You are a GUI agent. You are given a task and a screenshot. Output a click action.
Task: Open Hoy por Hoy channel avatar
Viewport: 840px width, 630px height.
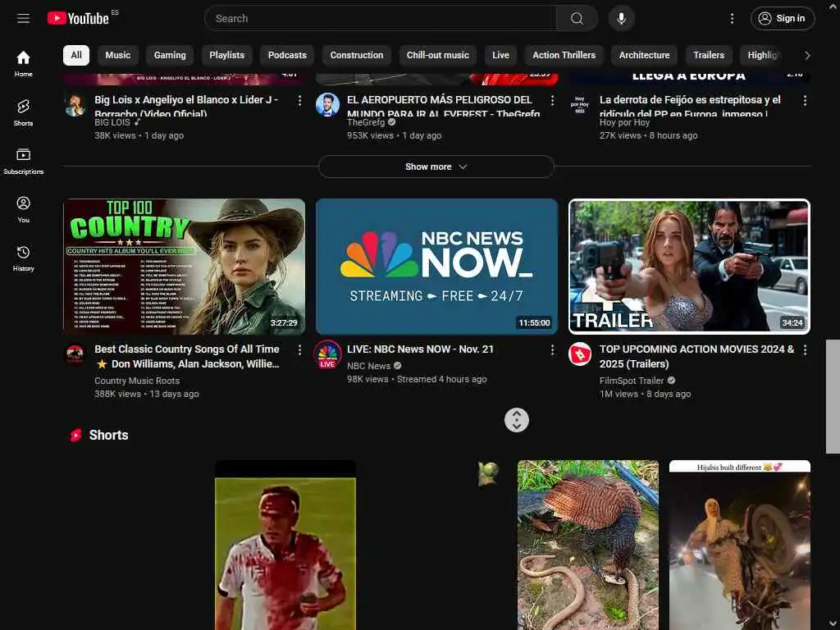[580, 105]
